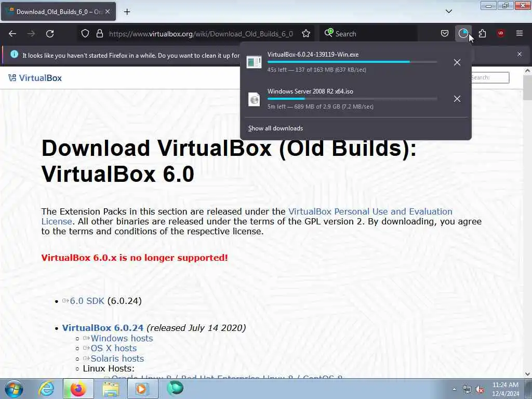Image resolution: width=532 pixels, height=399 pixels.
Task: Open a new tab with plus
Action: [127, 12]
